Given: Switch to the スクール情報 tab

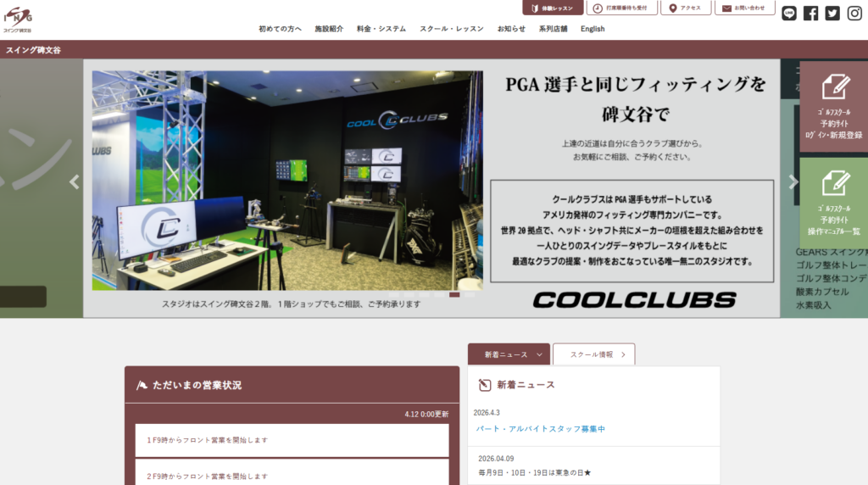Looking at the screenshot, I should 593,354.
